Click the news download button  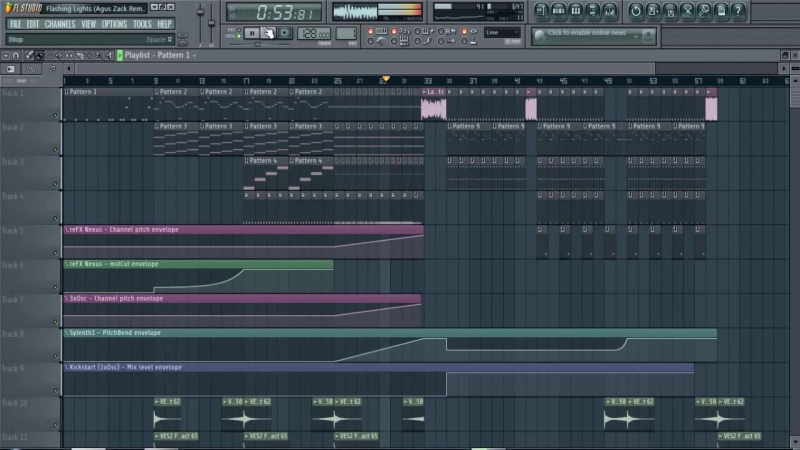648,36
